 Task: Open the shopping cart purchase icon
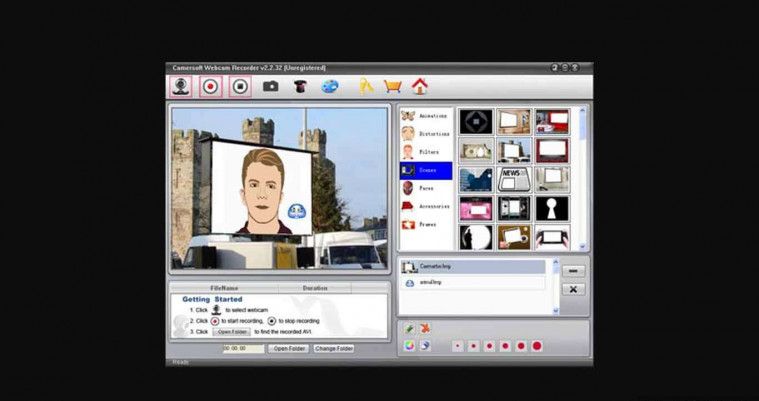point(393,87)
